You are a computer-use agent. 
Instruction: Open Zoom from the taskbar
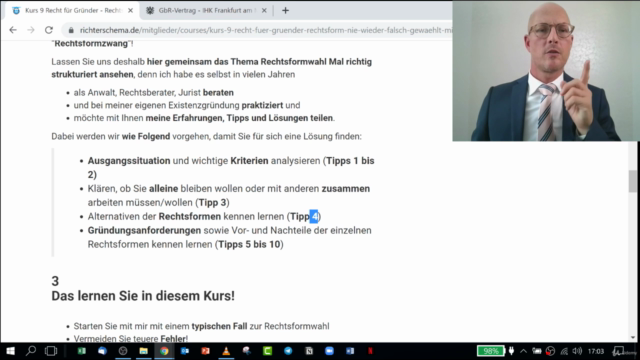click(x=329, y=351)
